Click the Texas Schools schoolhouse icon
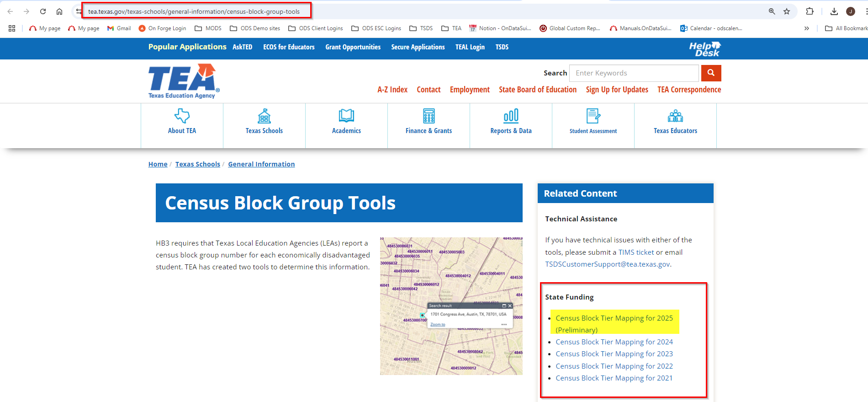This screenshot has height=402, width=868. [264, 116]
